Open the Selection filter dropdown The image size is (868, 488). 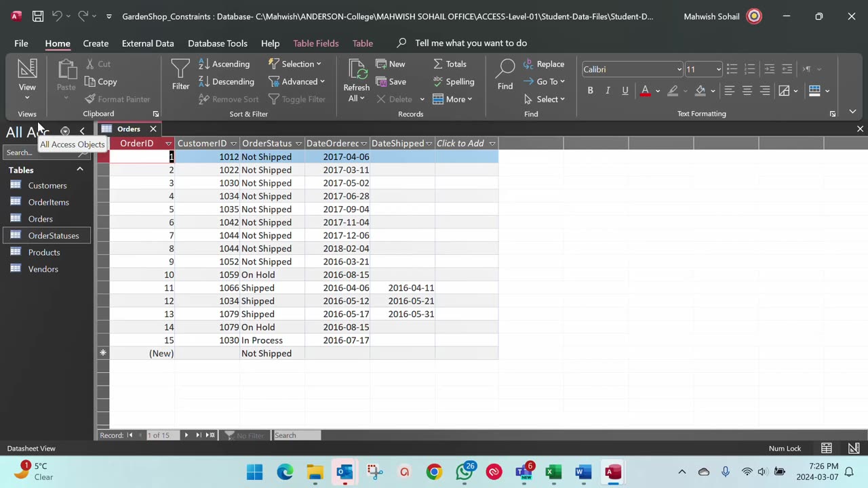point(295,64)
